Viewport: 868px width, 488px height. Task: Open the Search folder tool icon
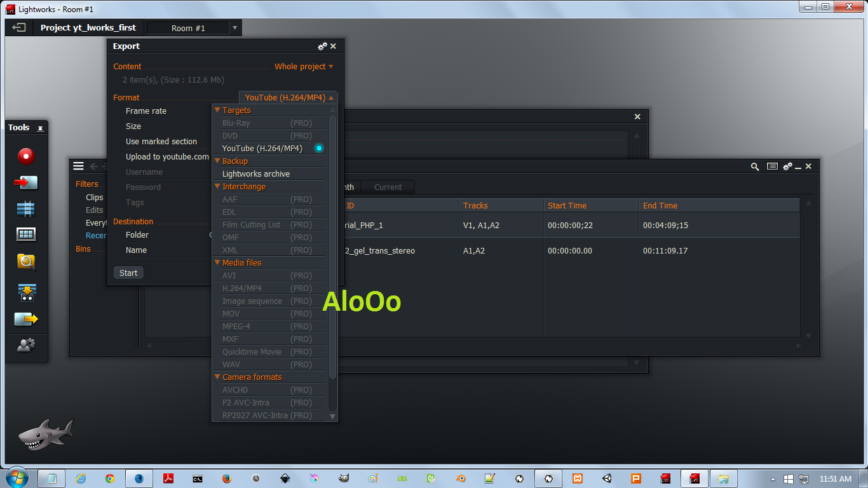tap(26, 261)
